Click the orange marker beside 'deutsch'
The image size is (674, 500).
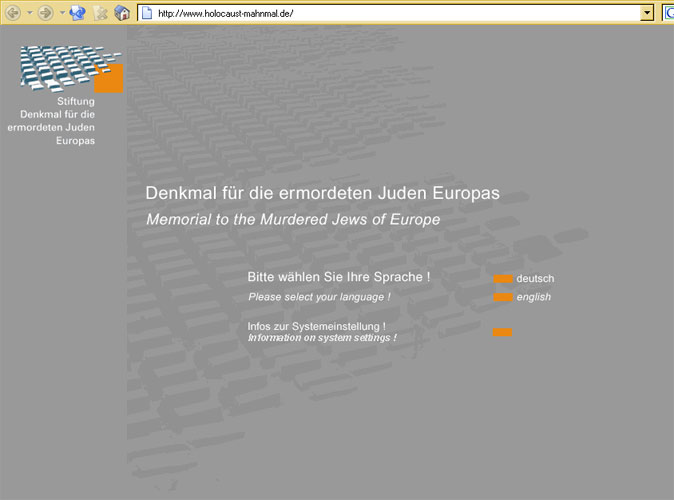pyautogui.click(x=503, y=279)
